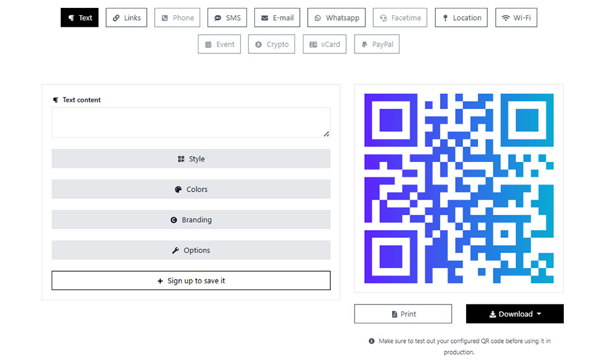Image resolution: width=607 pixels, height=364 pixels.
Task: Click the vCard icon
Action: 313,44
